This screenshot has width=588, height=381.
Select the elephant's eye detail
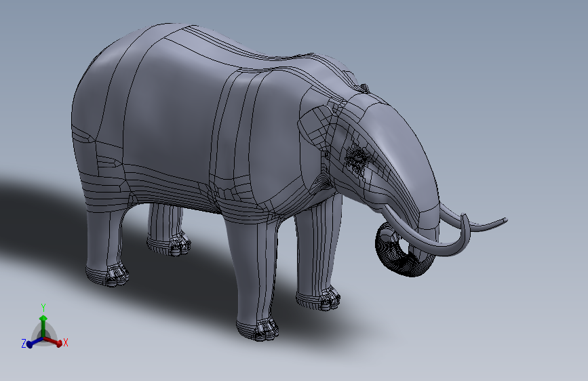tap(357, 159)
